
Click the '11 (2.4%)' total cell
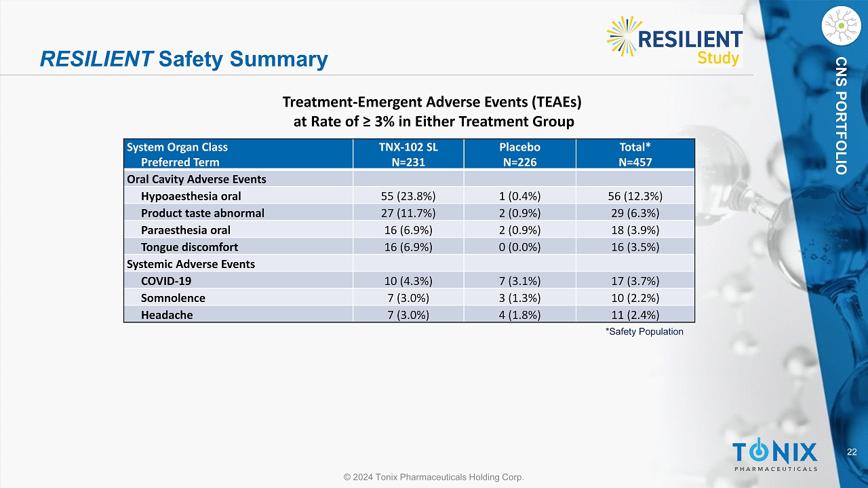click(635, 315)
